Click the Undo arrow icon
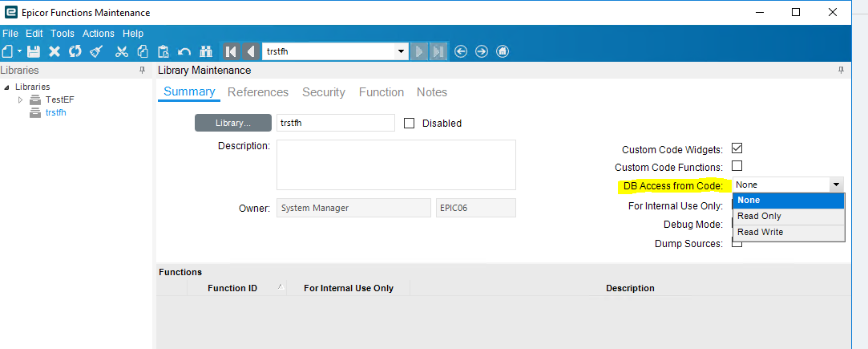 coord(184,52)
